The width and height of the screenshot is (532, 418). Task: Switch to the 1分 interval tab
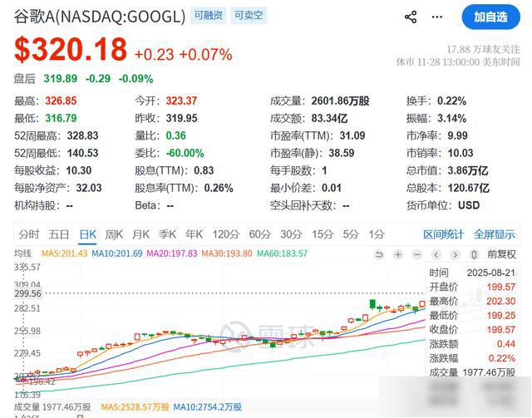pyautogui.click(x=377, y=234)
